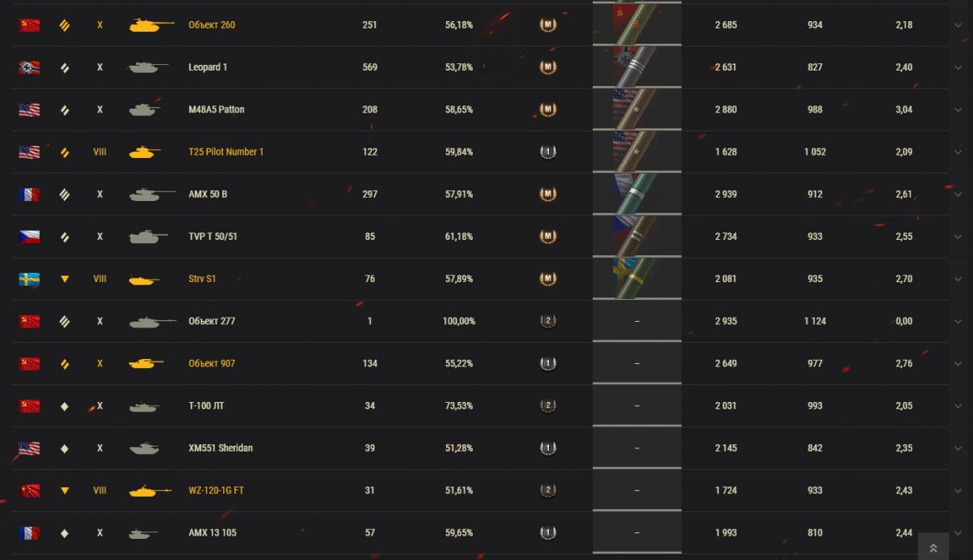Expand the T25 Pilot Number 1 row
The width and height of the screenshot is (973, 560).
pos(958,152)
